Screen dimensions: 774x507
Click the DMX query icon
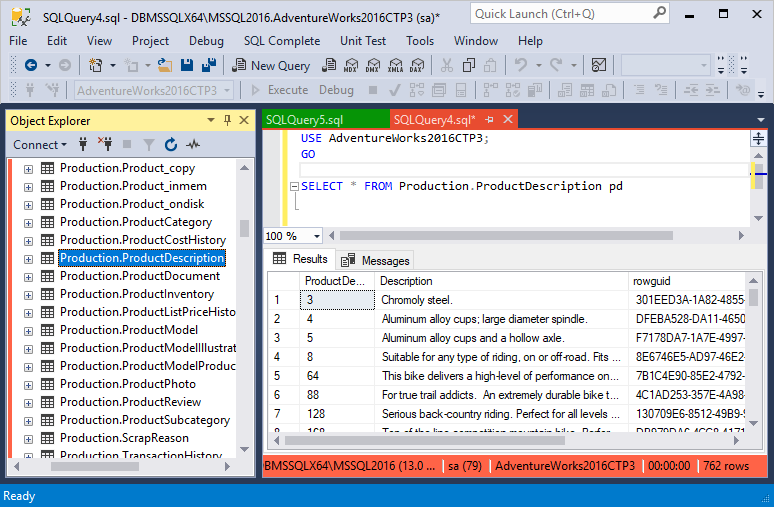373,65
